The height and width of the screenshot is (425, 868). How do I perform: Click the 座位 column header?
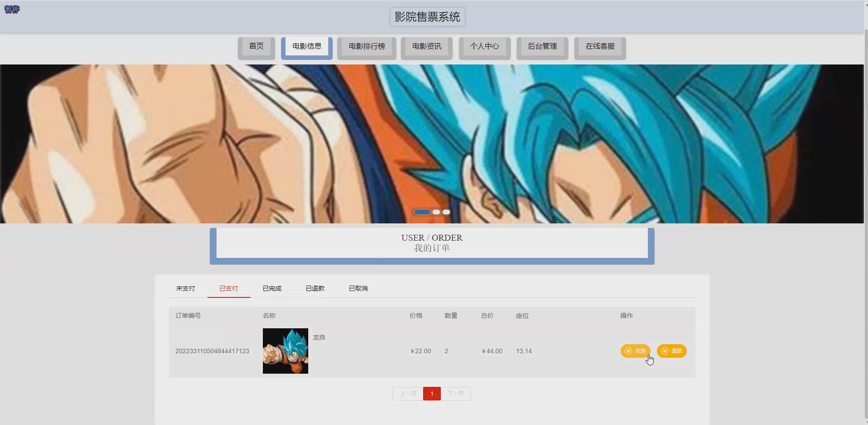(522, 316)
